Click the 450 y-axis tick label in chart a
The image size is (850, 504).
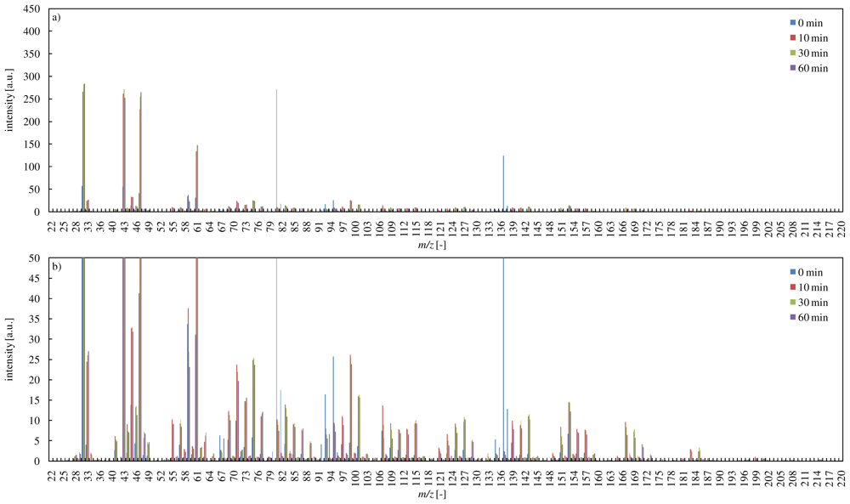pos(31,9)
